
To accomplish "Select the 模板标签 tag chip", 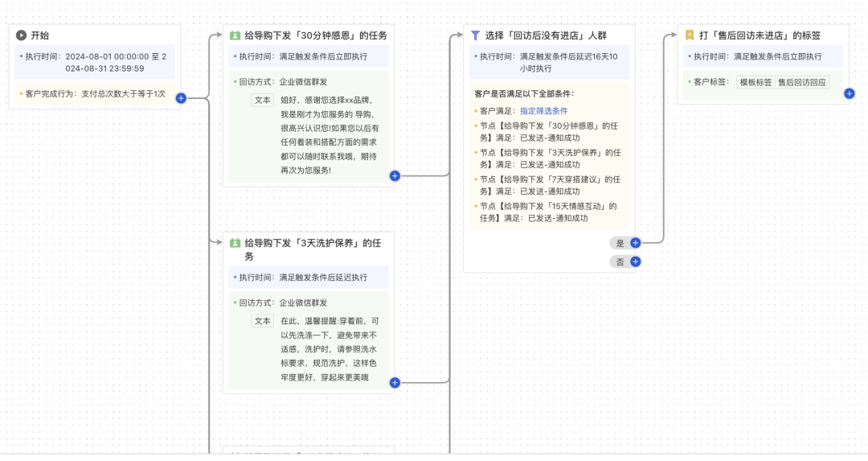I will coord(755,82).
